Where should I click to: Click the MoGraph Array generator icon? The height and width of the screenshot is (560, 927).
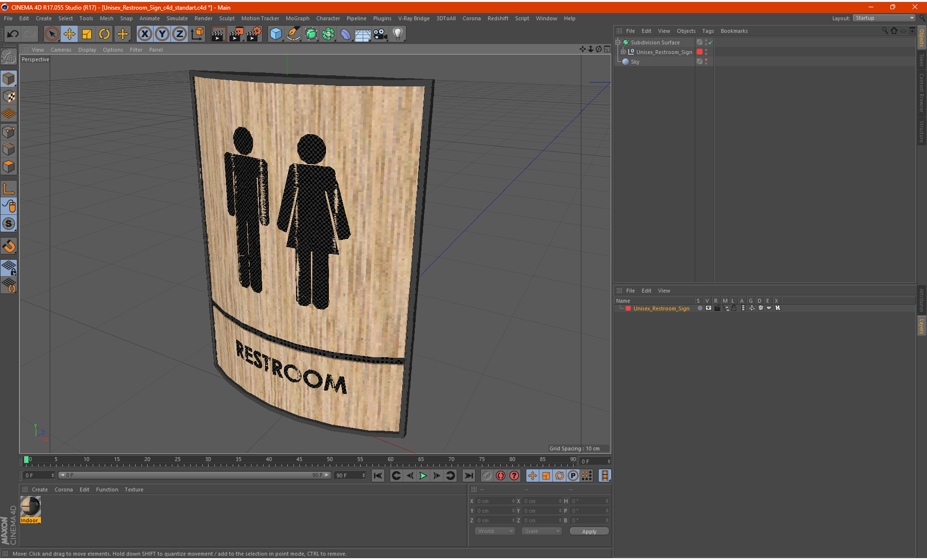pyautogui.click(x=328, y=34)
